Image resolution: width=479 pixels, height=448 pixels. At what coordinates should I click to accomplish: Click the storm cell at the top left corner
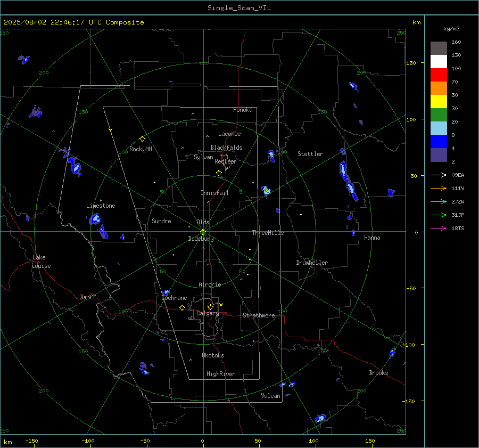pos(24,59)
